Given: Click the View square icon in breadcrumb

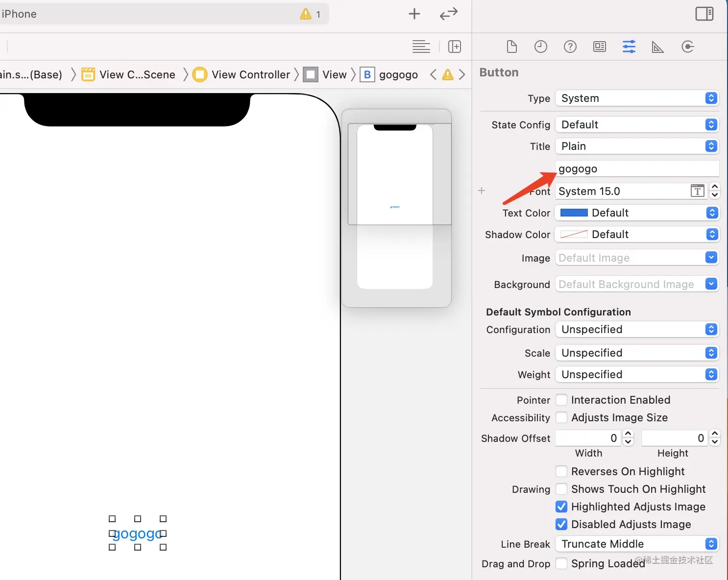Looking at the screenshot, I should [311, 74].
